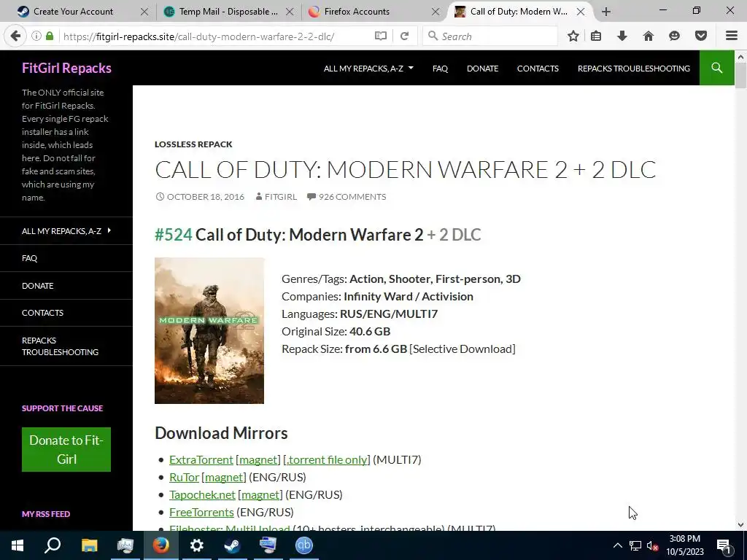Toggle Reader View icon in address bar

click(380, 36)
